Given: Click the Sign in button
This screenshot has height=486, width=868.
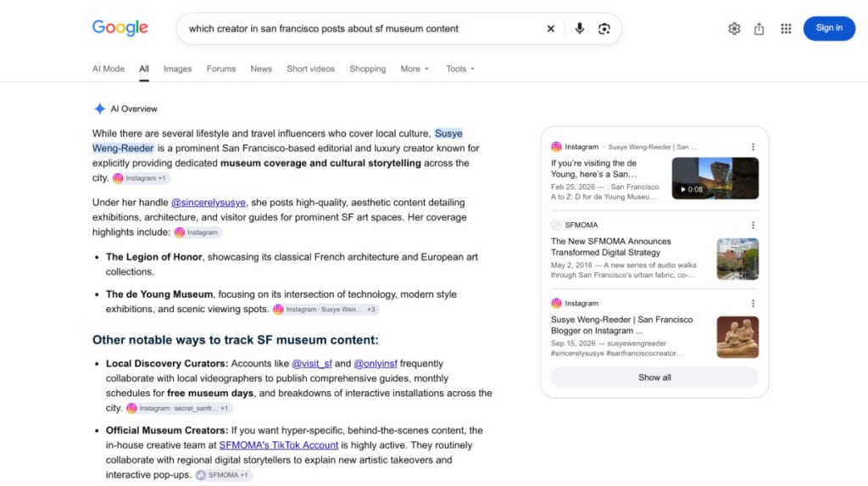Looking at the screenshot, I should [x=829, y=28].
